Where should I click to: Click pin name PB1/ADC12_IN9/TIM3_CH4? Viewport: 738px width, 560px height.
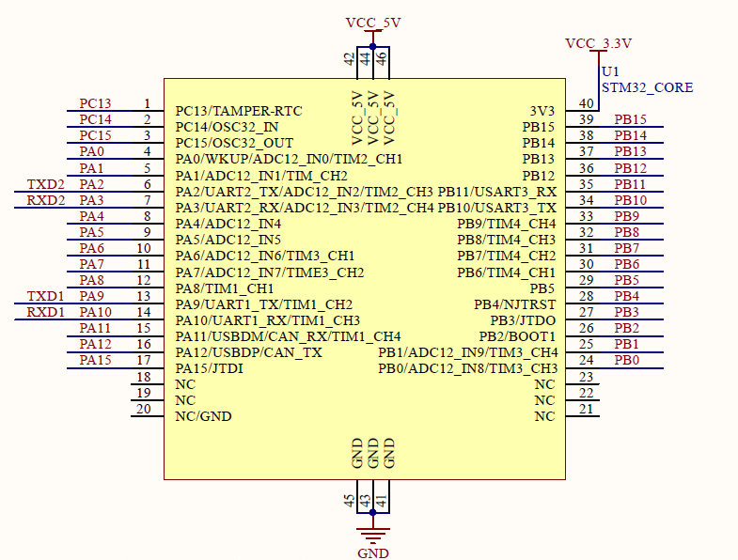pyautogui.click(x=468, y=352)
